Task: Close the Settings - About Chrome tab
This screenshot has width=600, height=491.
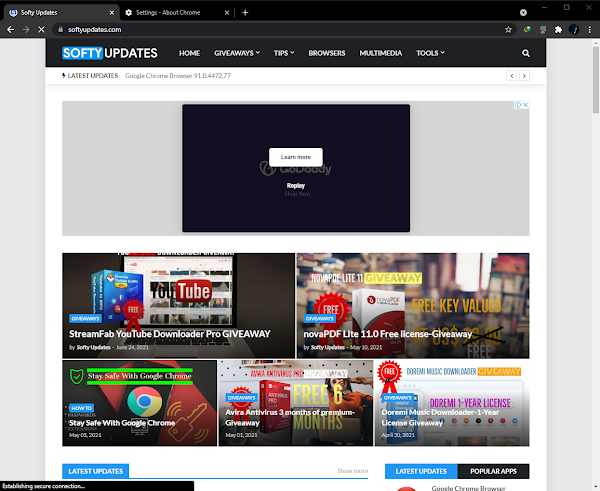Action: (227, 13)
